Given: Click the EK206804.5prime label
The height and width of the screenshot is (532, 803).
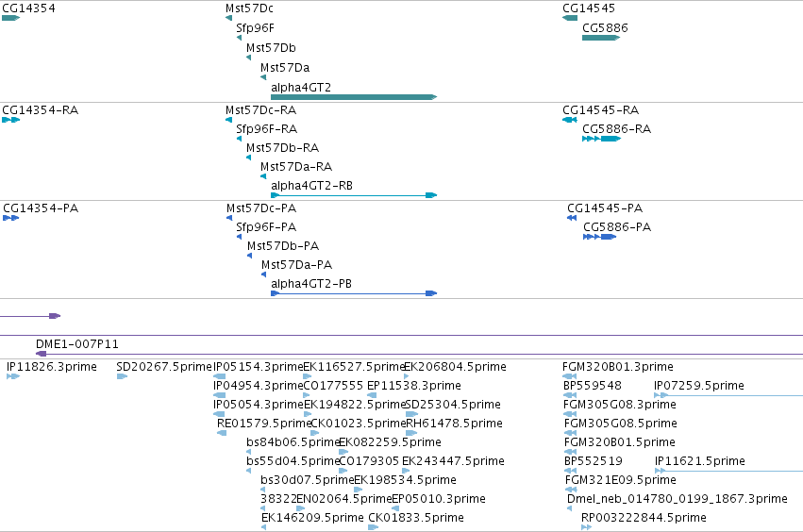Looking at the screenshot, I should pos(455,367).
